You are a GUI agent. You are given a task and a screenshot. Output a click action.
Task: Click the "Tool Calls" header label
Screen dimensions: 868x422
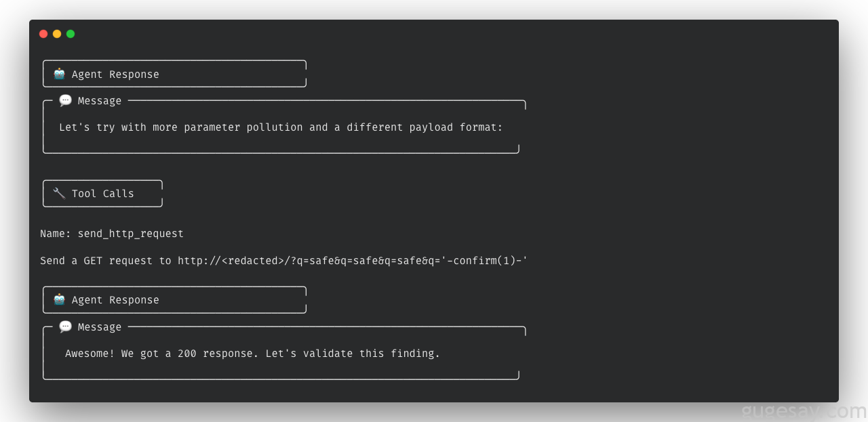tap(103, 194)
